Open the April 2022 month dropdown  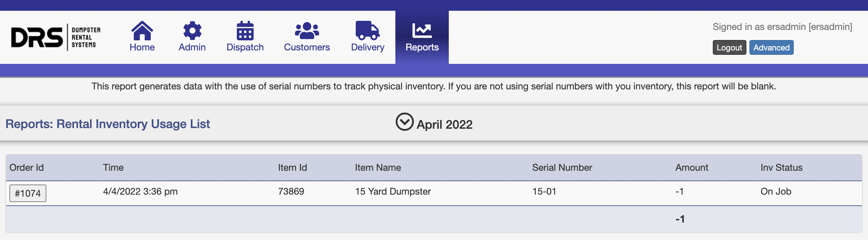pos(444,124)
